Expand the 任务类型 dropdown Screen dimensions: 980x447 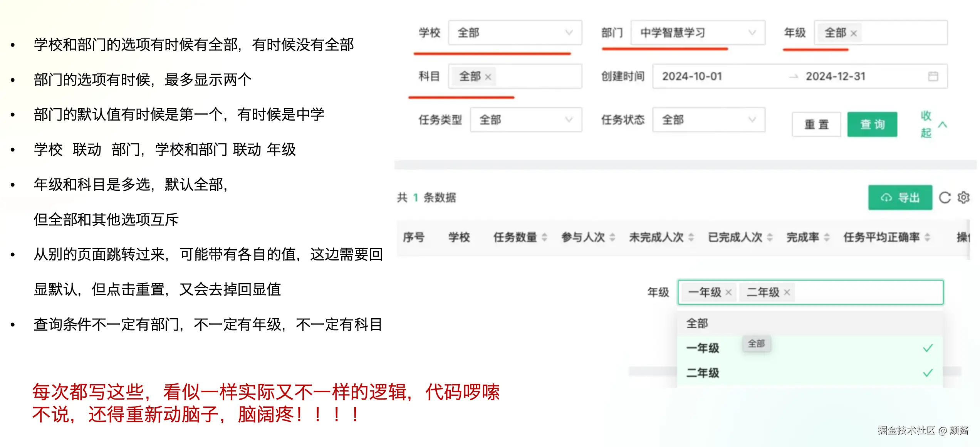[525, 120]
